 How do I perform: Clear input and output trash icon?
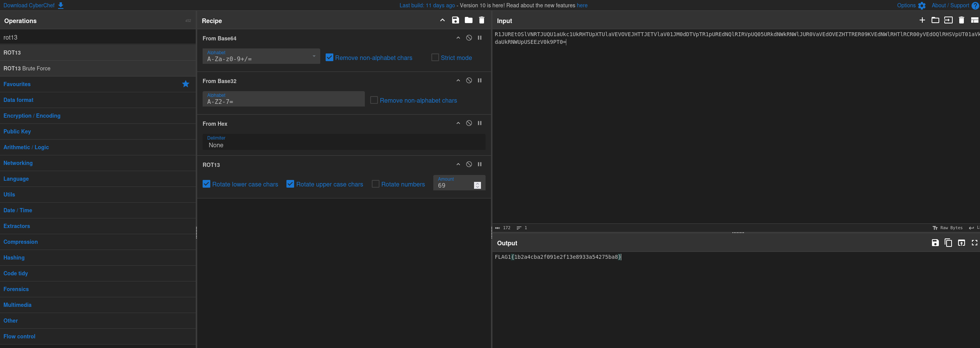(x=961, y=20)
